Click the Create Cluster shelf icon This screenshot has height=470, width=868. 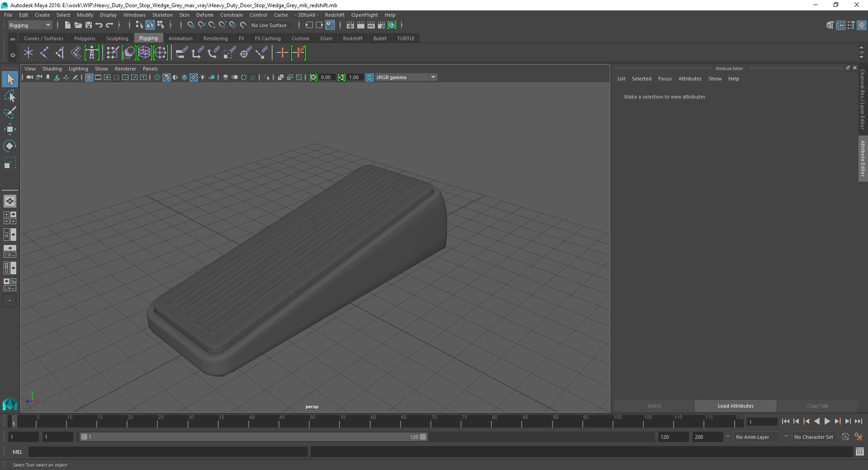[x=160, y=53]
